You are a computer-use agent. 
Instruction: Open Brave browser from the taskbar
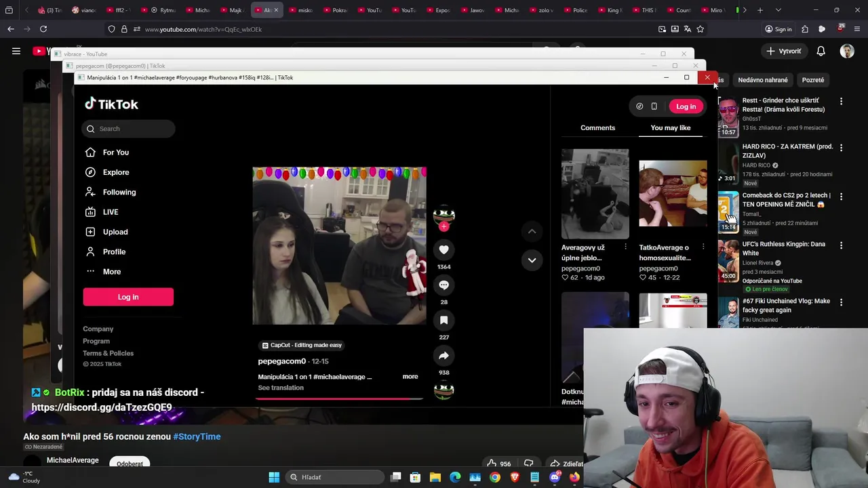pos(515,477)
